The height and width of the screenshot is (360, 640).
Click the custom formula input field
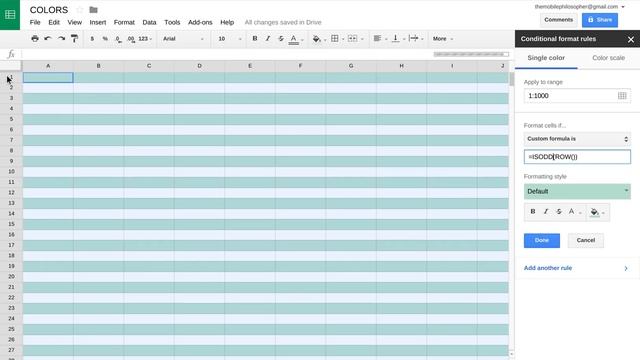click(577, 157)
